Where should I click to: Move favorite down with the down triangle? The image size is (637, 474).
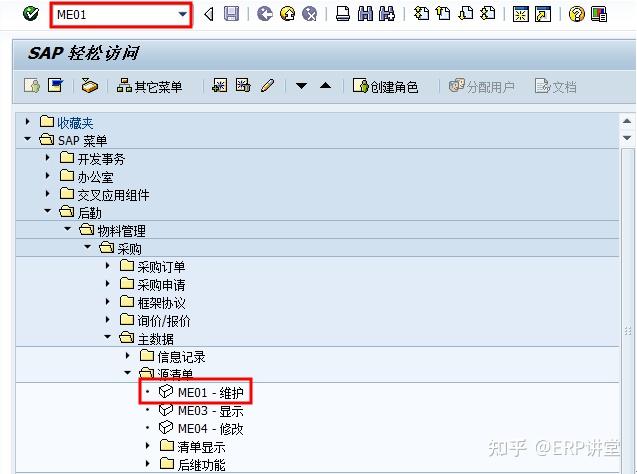tap(301, 86)
